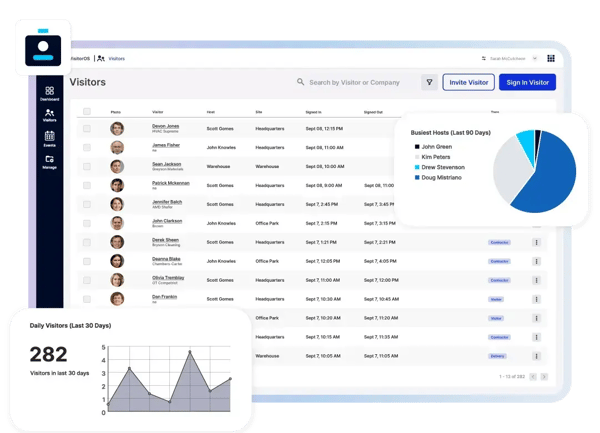Open the apps grid icon top right
Screen dimensions: 600x433
point(551,58)
